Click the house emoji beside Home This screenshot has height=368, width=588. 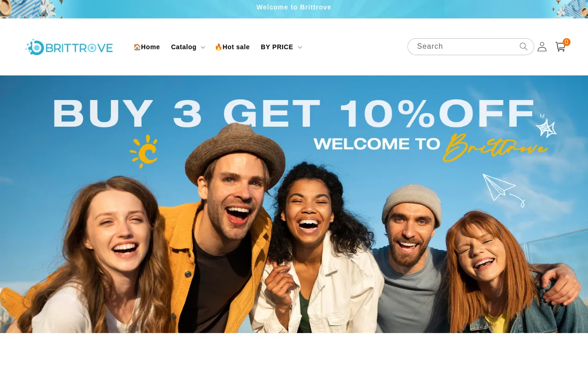[137, 47]
